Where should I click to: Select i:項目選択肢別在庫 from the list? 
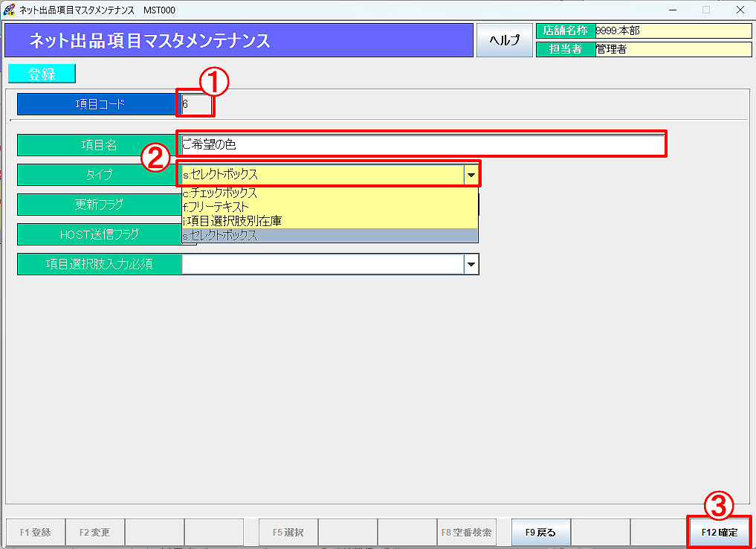click(330, 221)
